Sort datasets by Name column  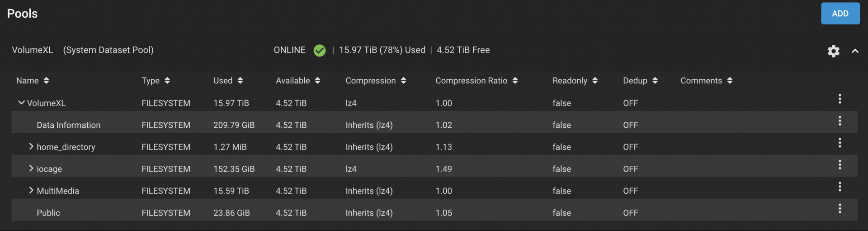pyautogui.click(x=33, y=81)
